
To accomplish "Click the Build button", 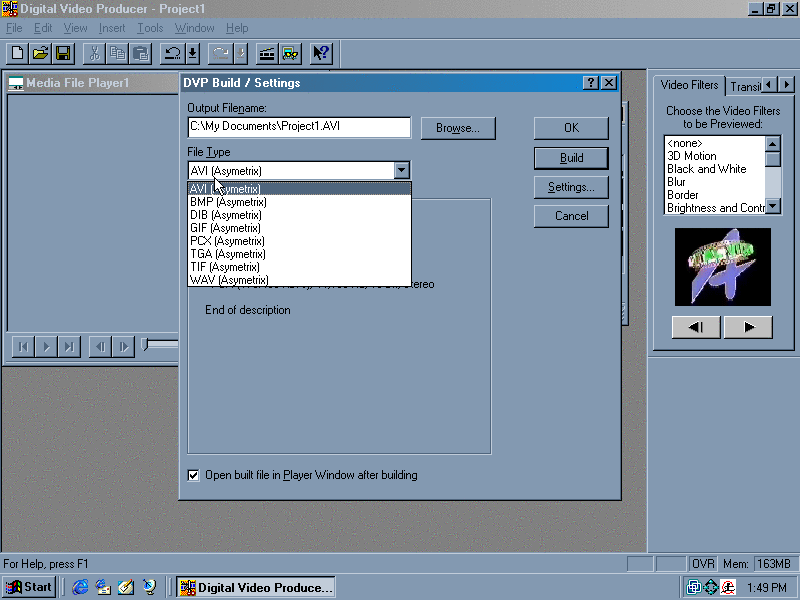I will click(571, 158).
